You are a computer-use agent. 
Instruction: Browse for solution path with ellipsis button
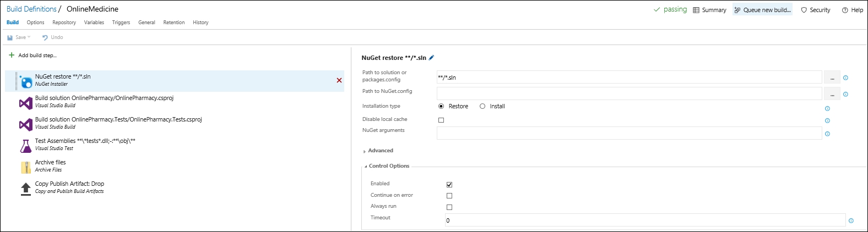point(832,78)
